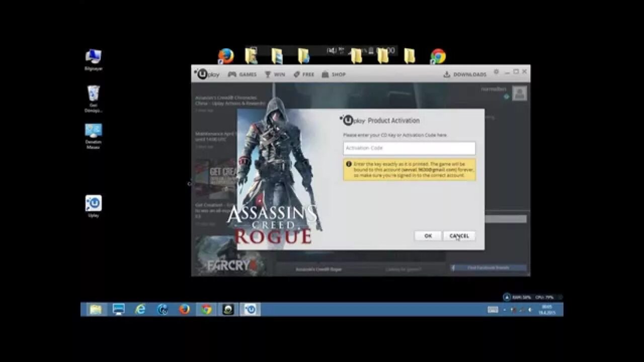Open File Explorer from the taskbar
The width and height of the screenshot is (644, 362).
(96, 309)
